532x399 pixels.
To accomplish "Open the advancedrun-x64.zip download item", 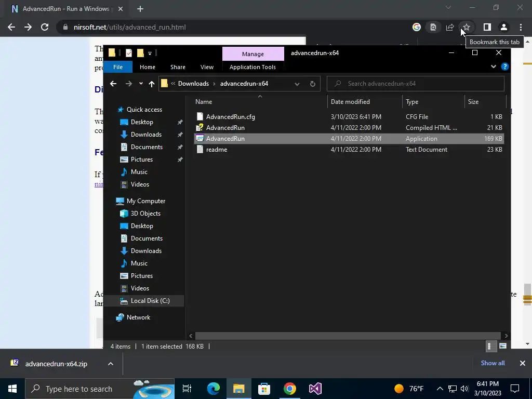I will pos(56,364).
